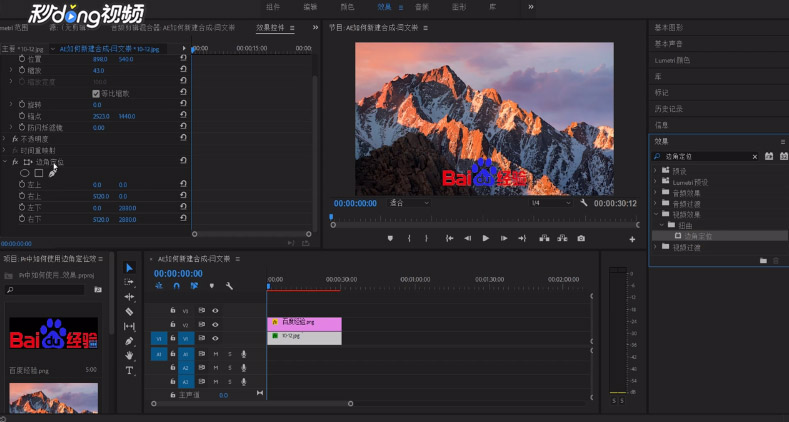
Task: Reset the 旋转 parameter
Action: [x=183, y=104]
